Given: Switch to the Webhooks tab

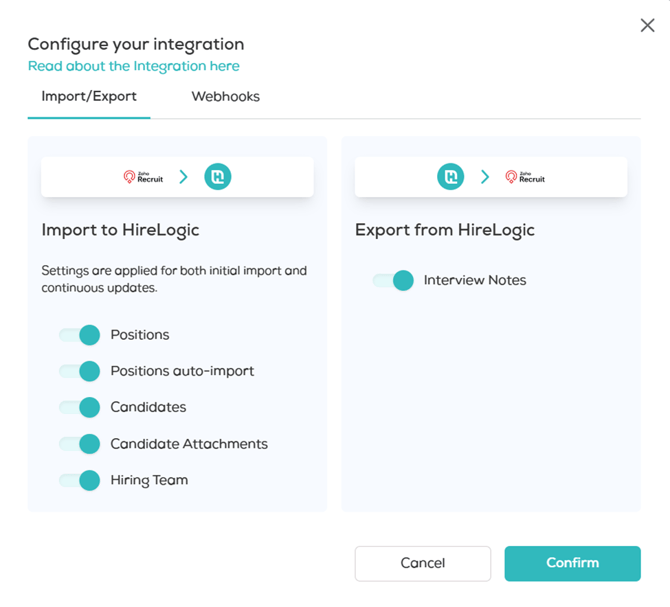Looking at the screenshot, I should pyautogui.click(x=226, y=97).
